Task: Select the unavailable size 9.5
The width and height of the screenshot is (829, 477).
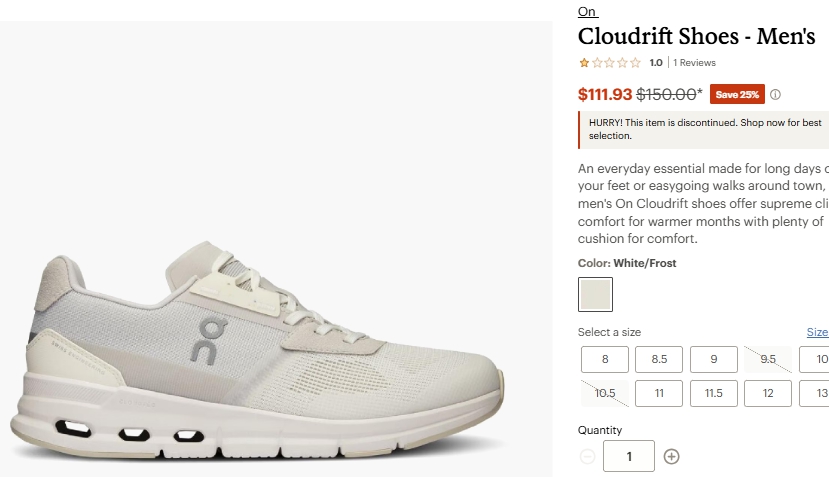Action: (767, 360)
